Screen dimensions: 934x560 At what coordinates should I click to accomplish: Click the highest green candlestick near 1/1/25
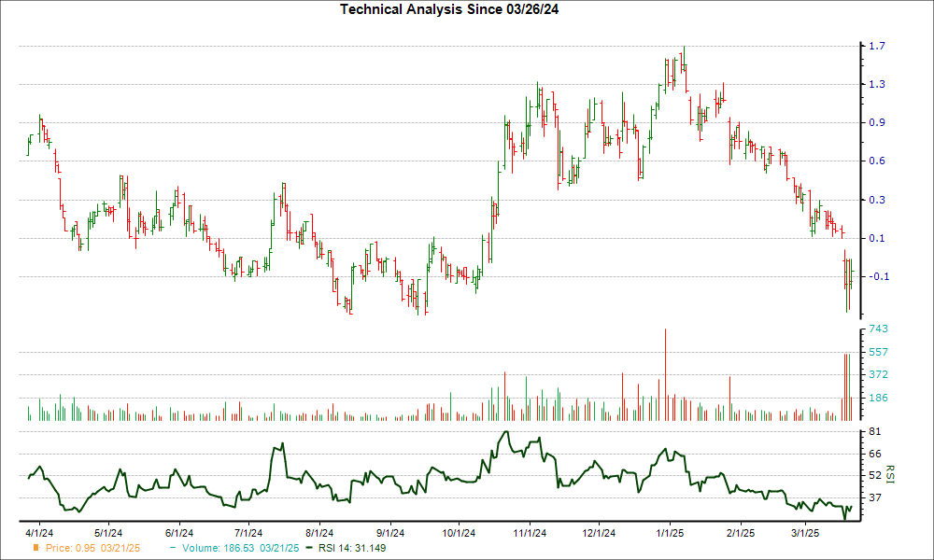(684, 56)
